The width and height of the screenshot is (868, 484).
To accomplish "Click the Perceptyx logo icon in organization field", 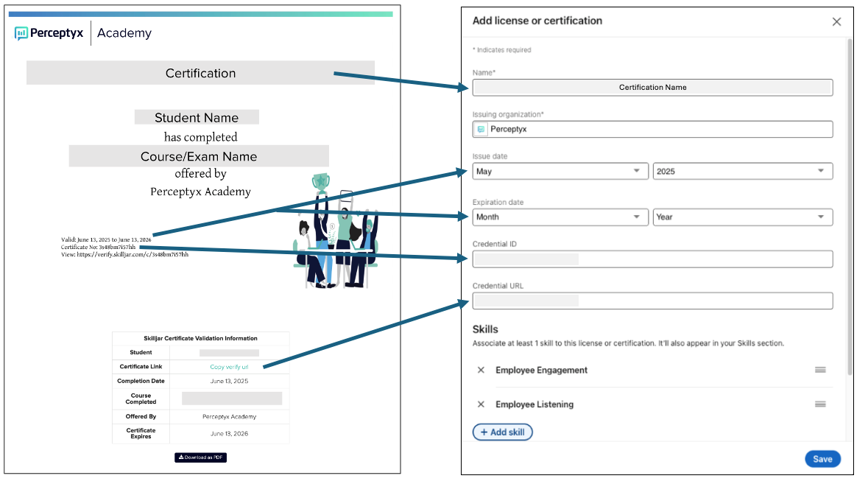I will pyautogui.click(x=481, y=129).
